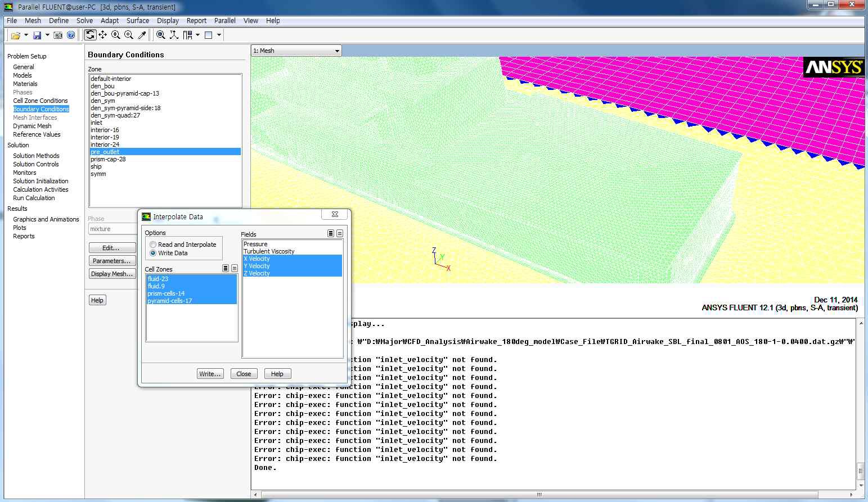Select 'prism-cells-14' in Cell Zones list
Viewport: 868px width, 502px height.
click(x=192, y=293)
